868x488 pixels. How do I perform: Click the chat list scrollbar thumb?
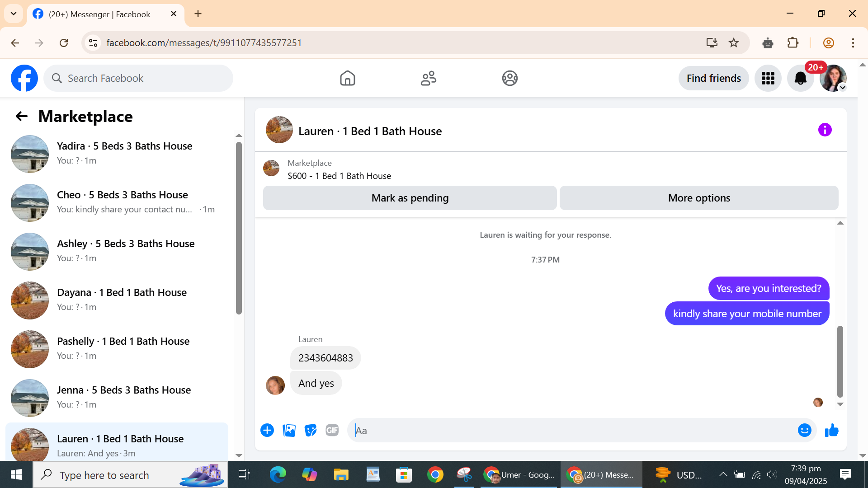pos(239,228)
